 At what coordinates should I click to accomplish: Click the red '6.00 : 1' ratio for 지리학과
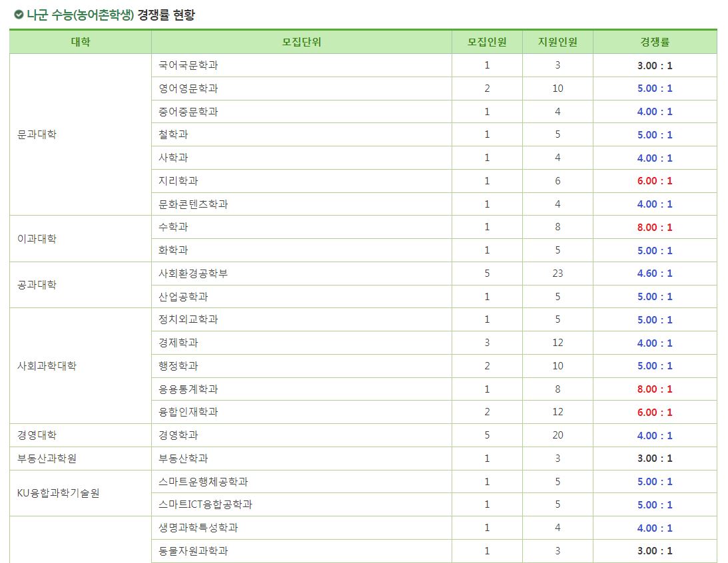coord(655,181)
